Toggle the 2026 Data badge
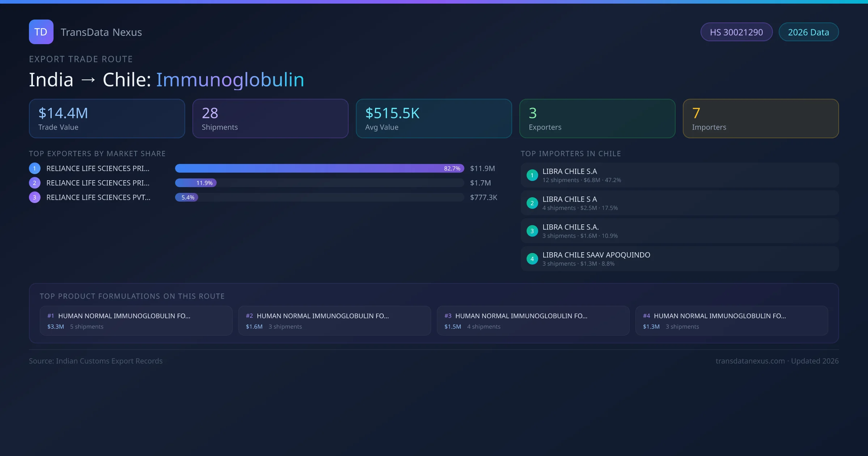 click(x=808, y=32)
